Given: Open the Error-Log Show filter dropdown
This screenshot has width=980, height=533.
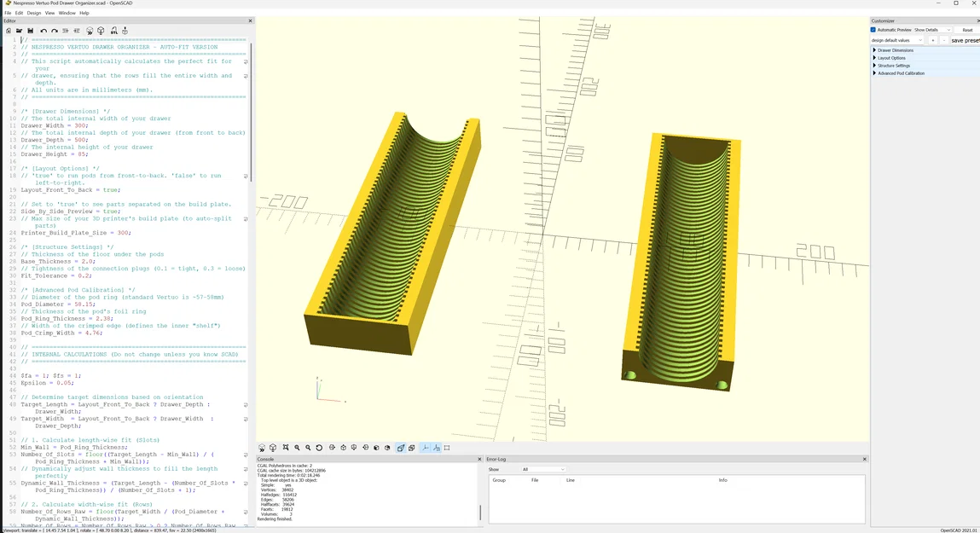Looking at the screenshot, I should point(543,469).
